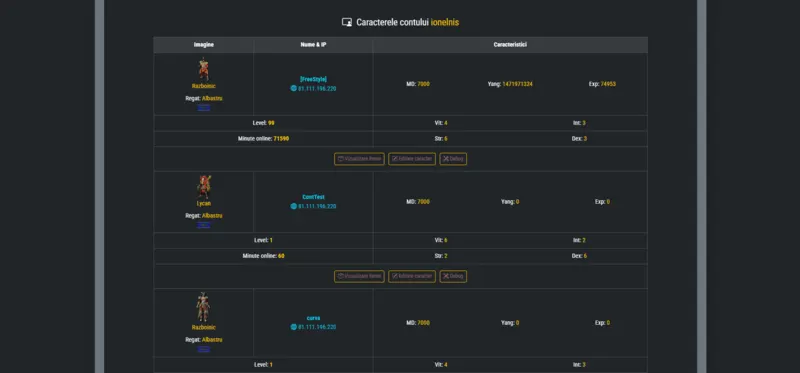Image resolution: width=800 pixels, height=373 pixels.
Task: Click Minute online 60 cell for ContTest
Action: [263, 256]
